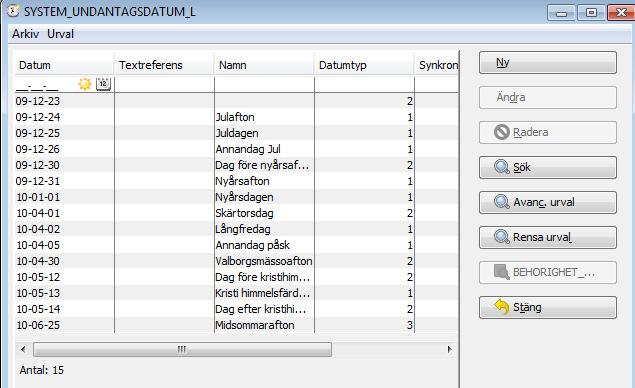Click the Antal: 15 status text
This screenshot has width=635, height=388.
(x=42, y=370)
